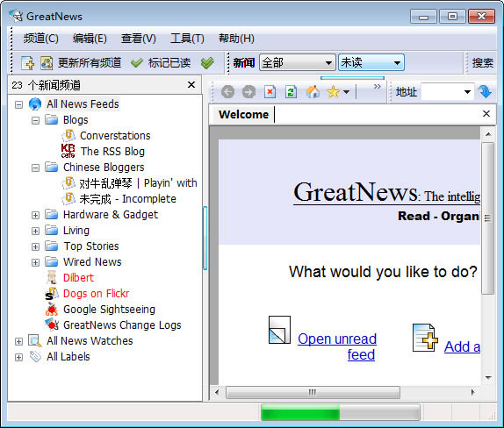Collapse the All News Feeds tree node
The image size is (504, 428).
click(x=19, y=104)
